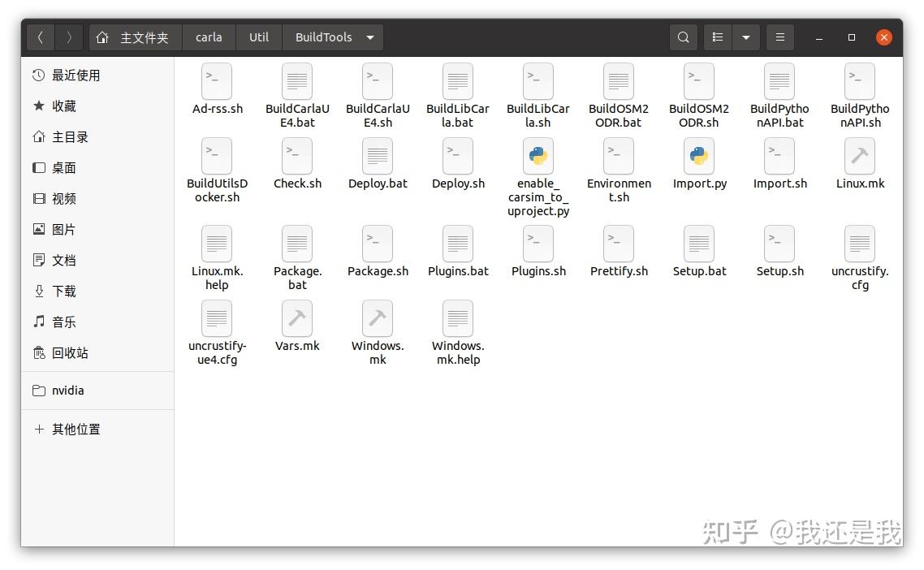This screenshot has width=924, height=570.
Task: Go back using the navigation arrow
Action: click(x=41, y=37)
